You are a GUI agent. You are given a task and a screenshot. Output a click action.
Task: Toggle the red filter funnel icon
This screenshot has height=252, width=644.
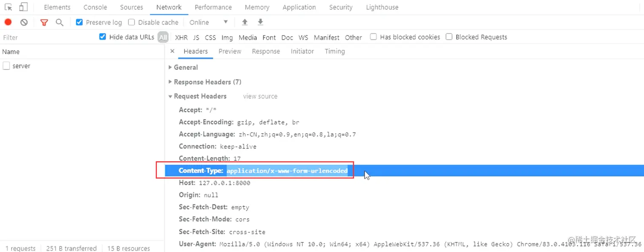point(44,22)
